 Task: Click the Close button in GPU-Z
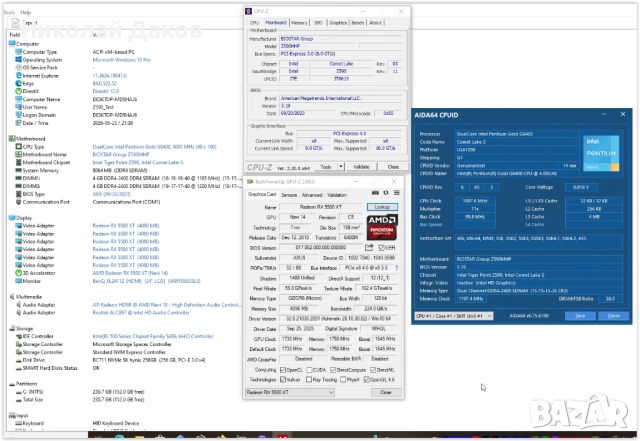point(386,392)
